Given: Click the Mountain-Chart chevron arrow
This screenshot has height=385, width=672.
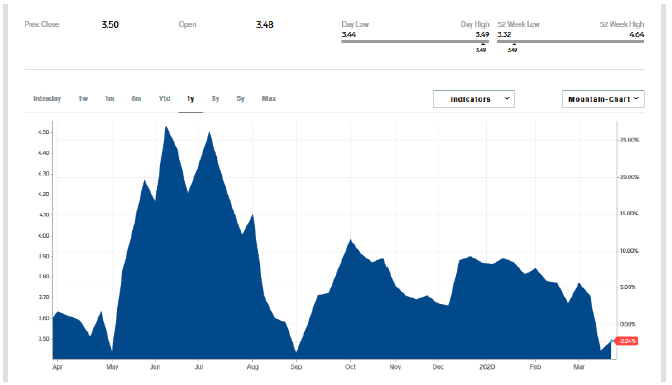Looking at the screenshot, I should click(x=636, y=99).
